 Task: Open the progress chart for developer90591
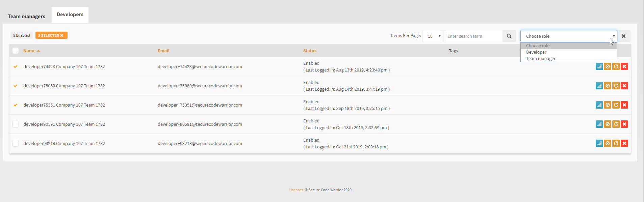click(599, 124)
